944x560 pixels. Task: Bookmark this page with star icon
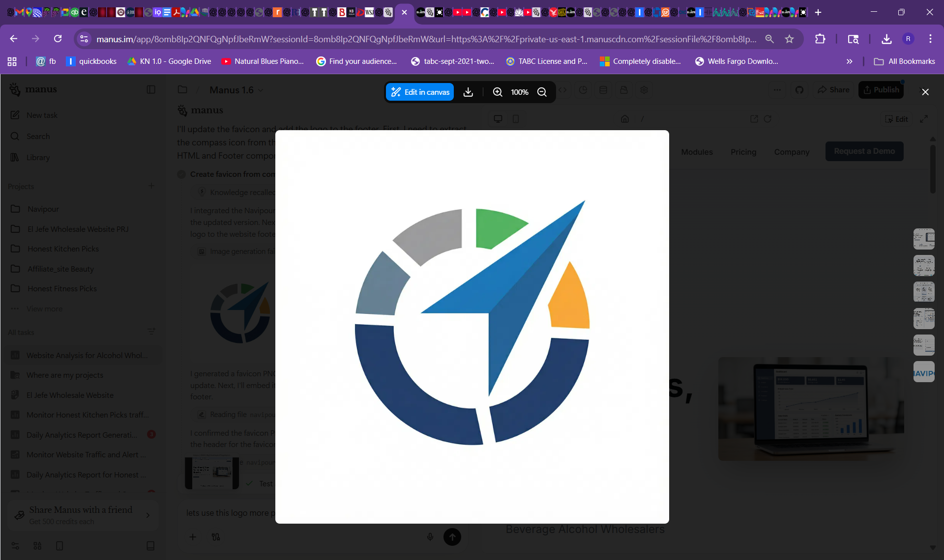pyautogui.click(x=789, y=39)
